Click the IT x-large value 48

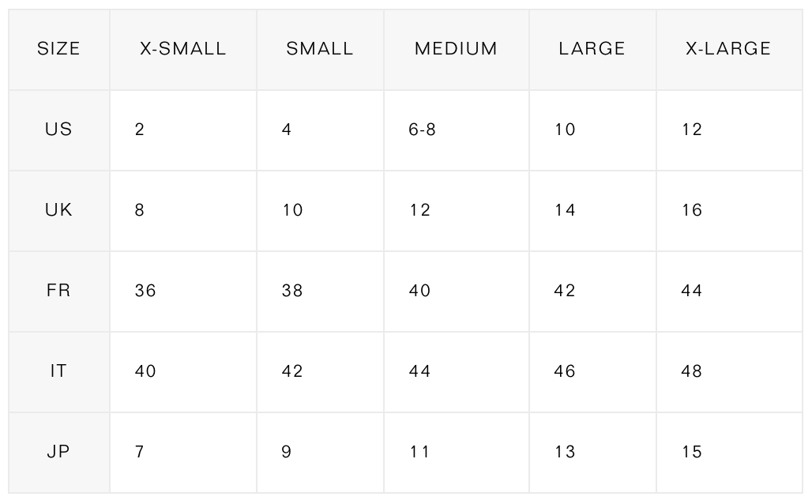[x=692, y=371]
